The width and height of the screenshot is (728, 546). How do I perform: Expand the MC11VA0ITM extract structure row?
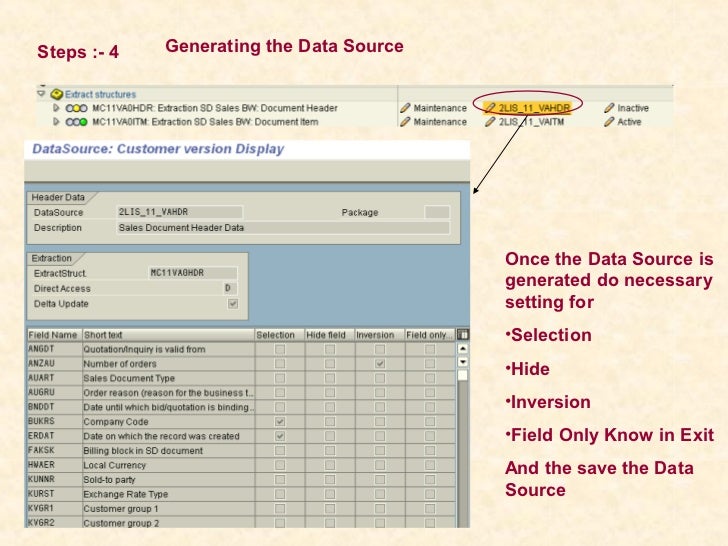coord(56,122)
